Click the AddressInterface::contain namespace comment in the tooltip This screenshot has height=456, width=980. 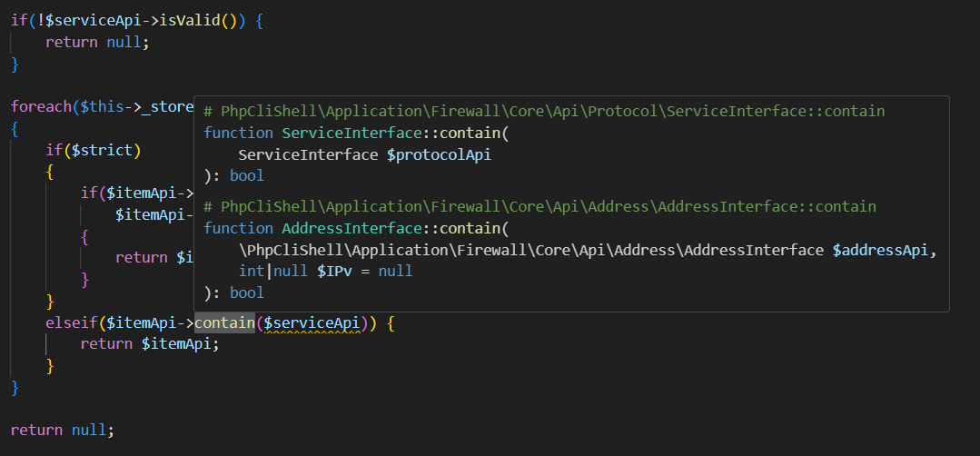coord(539,206)
